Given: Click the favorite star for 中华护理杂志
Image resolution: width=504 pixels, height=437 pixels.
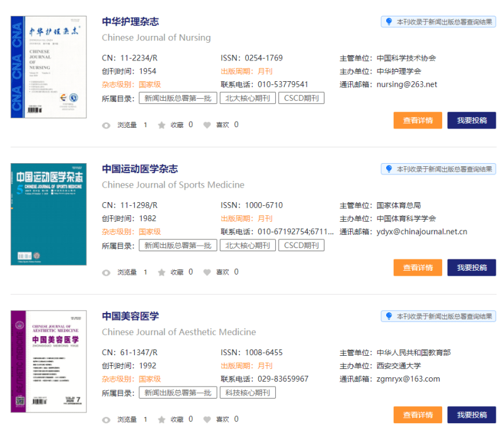Looking at the screenshot, I should pyautogui.click(x=161, y=125).
